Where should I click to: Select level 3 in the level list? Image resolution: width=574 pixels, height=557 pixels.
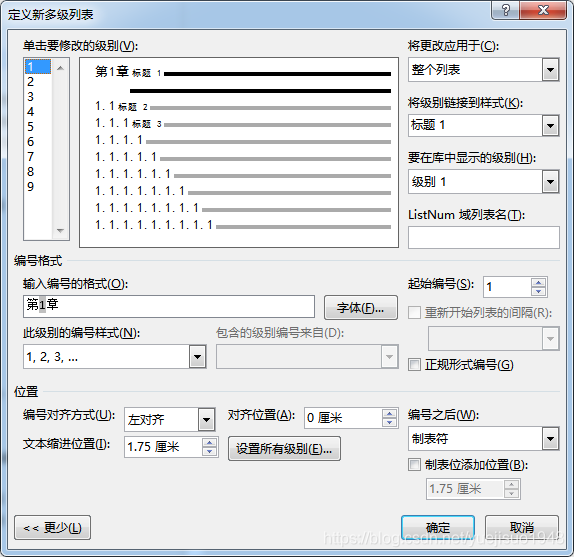[38, 97]
